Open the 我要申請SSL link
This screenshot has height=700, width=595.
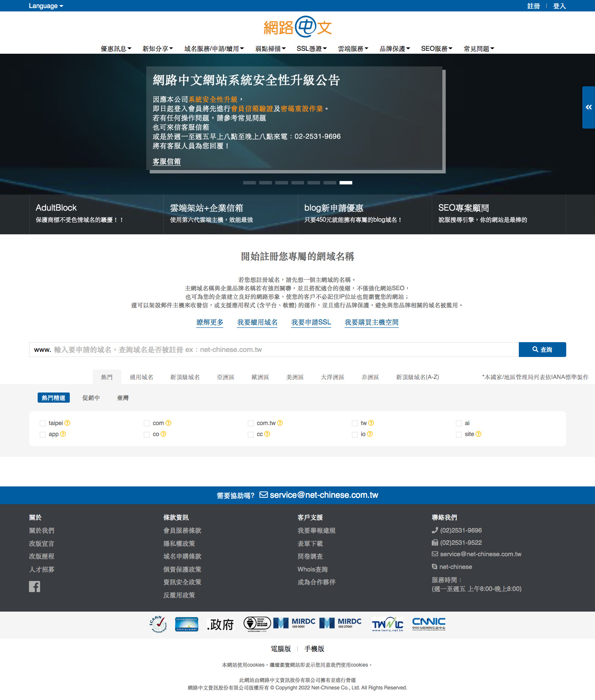pyautogui.click(x=311, y=322)
